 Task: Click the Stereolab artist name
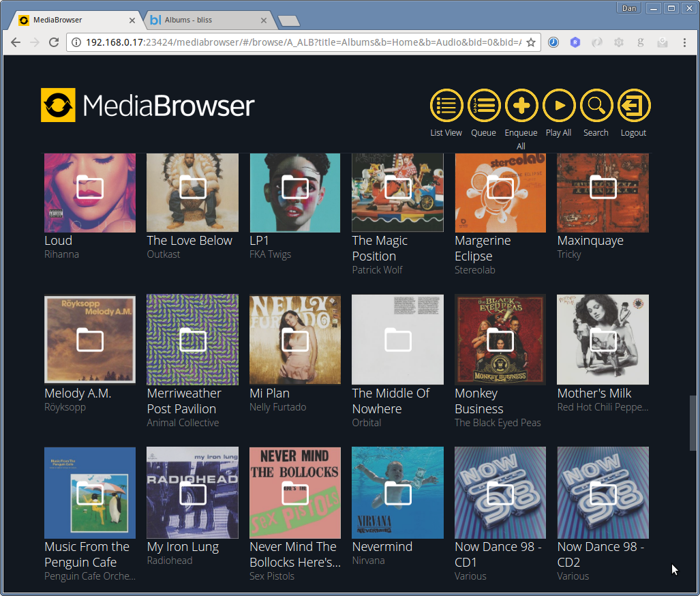(x=475, y=270)
